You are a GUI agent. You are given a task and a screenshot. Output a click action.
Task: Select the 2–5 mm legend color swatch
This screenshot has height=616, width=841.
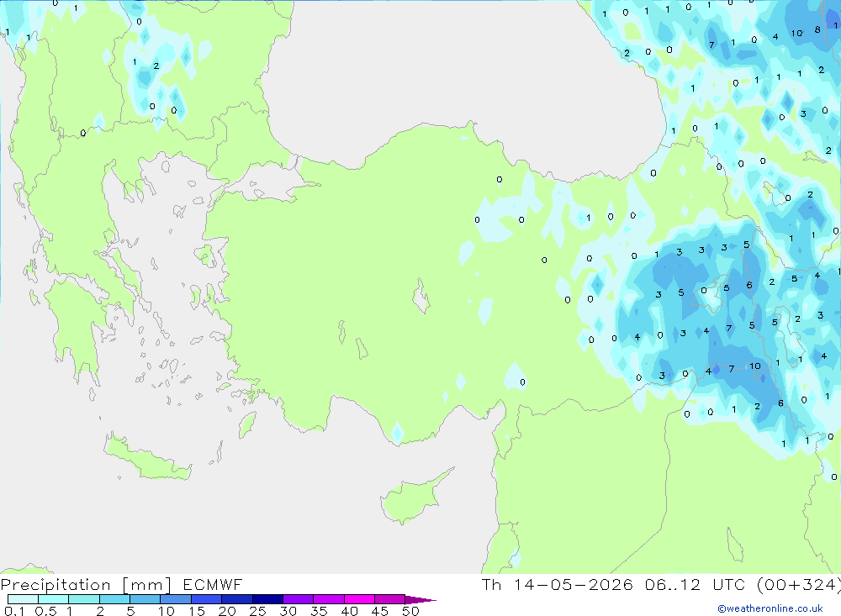point(114,599)
